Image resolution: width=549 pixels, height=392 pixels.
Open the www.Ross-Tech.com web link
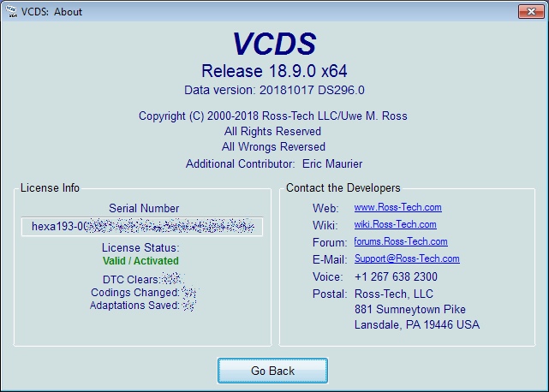point(397,207)
